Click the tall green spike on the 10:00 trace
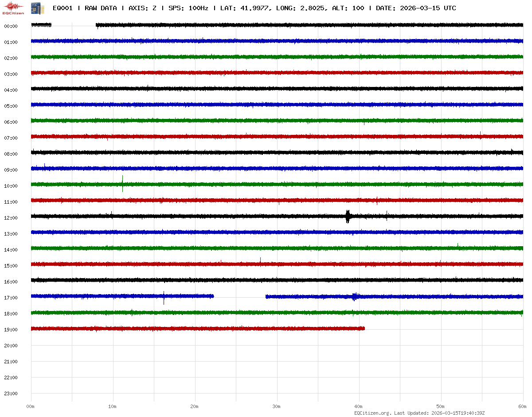This screenshot has height=417, width=532. 122,183
